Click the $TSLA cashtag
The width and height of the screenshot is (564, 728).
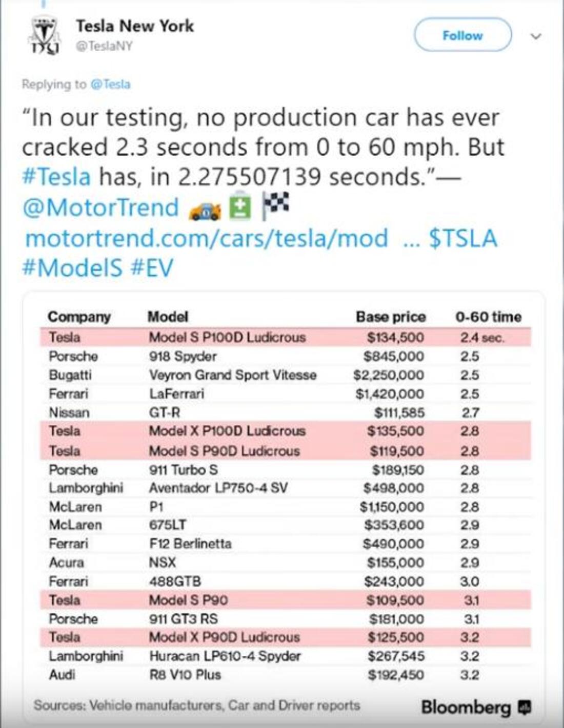[x=463, y=238]
